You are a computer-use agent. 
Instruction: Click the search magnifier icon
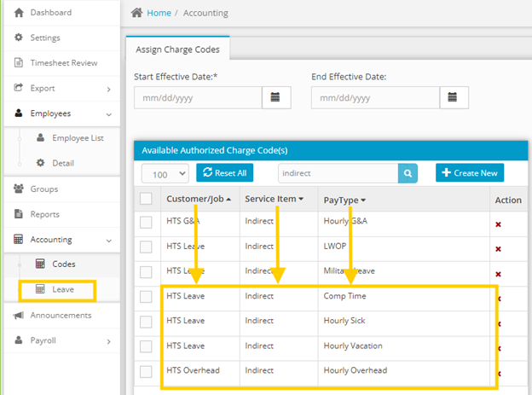[x=408, y=173]
